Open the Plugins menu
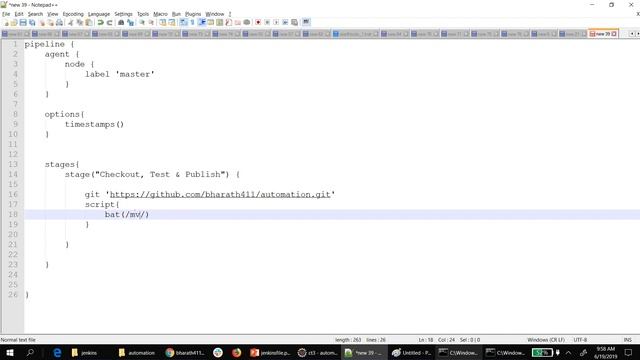 click(x=193, y=14)
